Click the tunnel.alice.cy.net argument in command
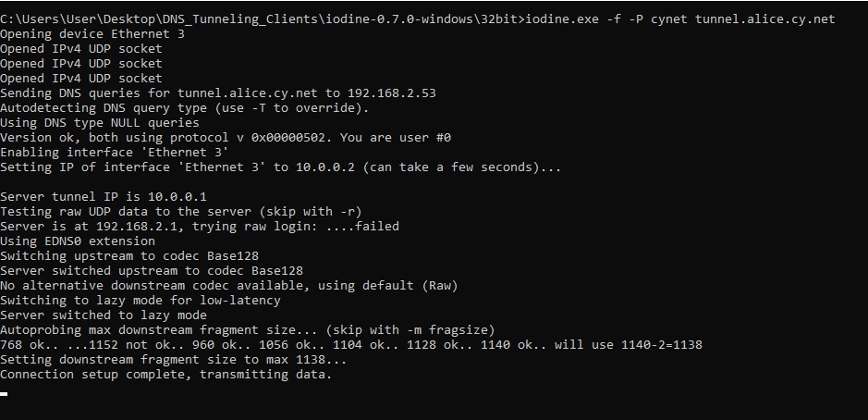This screenshot has width=868, height=420. (765, 19)
